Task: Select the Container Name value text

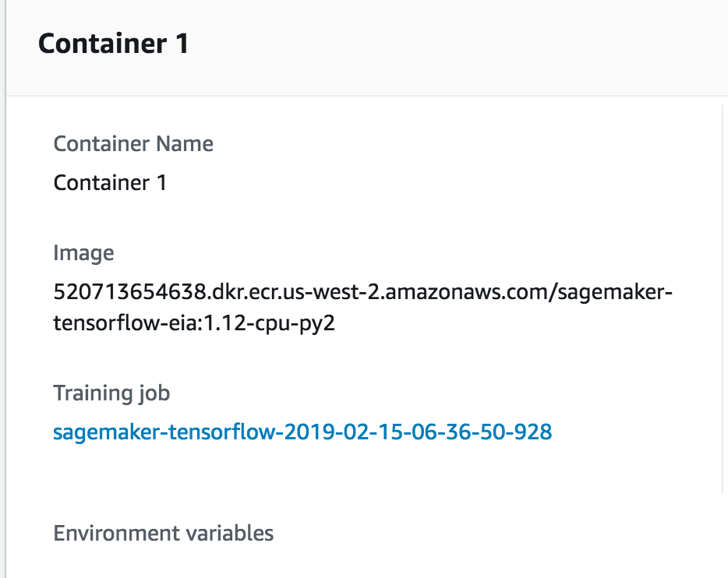Action: click(x=109, y=182)
